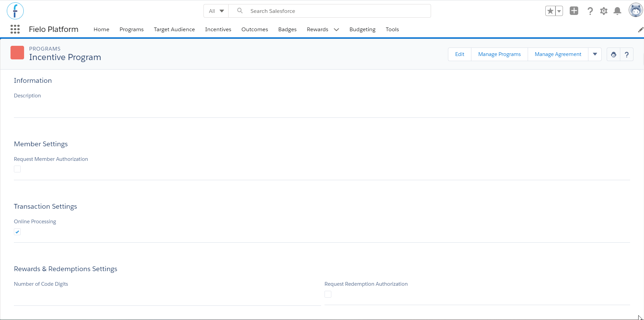644x320 pixels.
Task: Expand the Rewards tab dropdown chevron
Action: pos(336,30)
